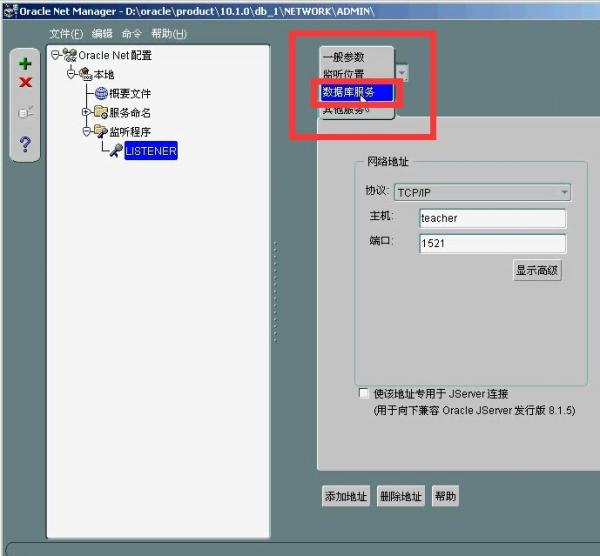Screen dimensions: 600x556
Task: Click the dropdown arrow beside the section list
Action: pyautogui.click(x=401, y=72)
